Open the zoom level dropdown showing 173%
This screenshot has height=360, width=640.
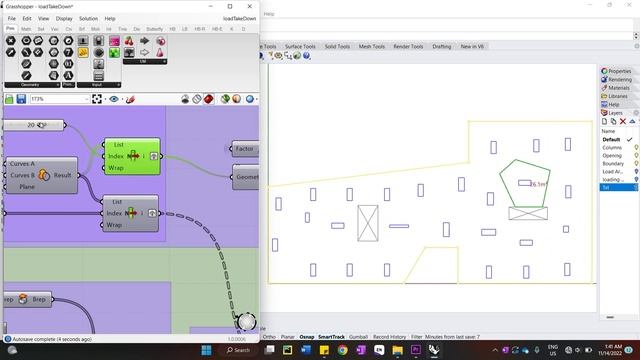60,99
